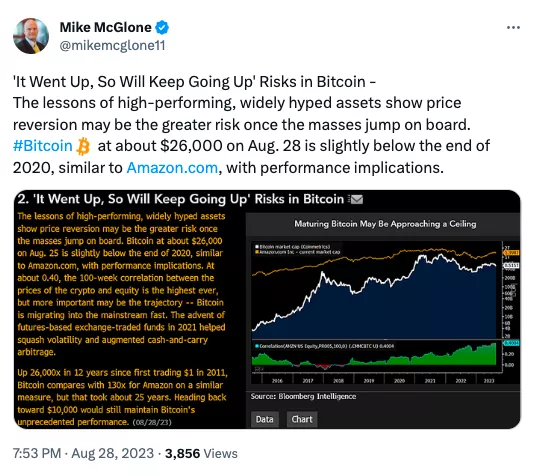534x476 pixels.
Task: Open the #Bitcoin hashtag link
Action: point(43,146)
